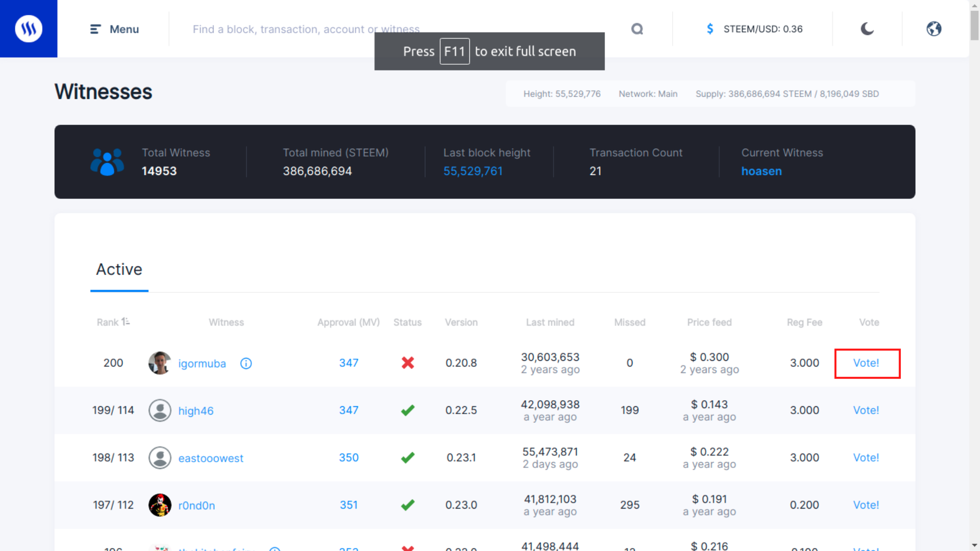Image resolution: width=980 pixels, height=551 pixels.
Task: Click r0nd0n's clown avatar
Action: (160, 505)
